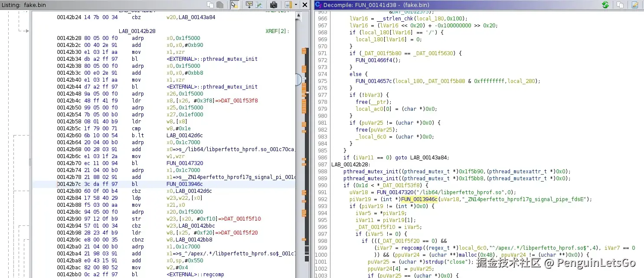
Task: Re-decompile with the green refresh arrows icon
Action: pos(605,5)
